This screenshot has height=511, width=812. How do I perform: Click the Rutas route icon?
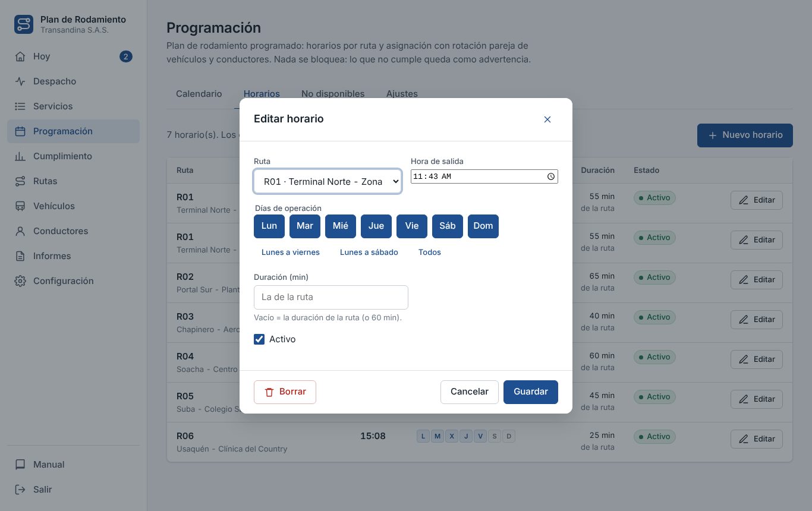pyautogui.click(x=20, y=181)
